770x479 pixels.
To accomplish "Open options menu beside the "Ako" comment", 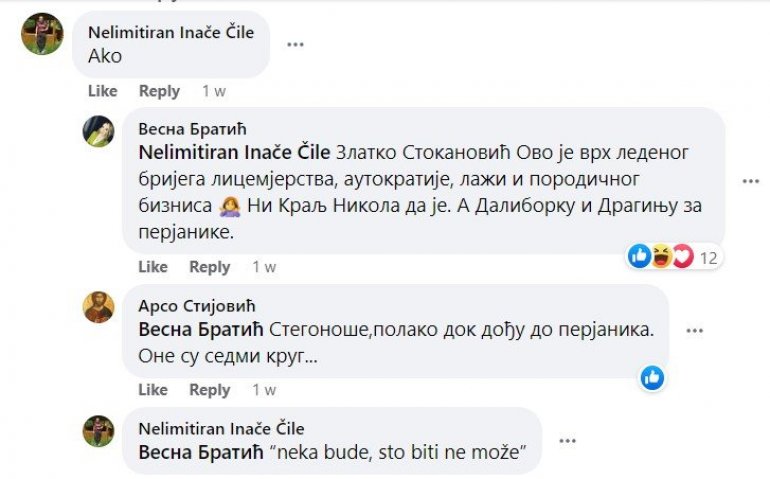I will click(x=295, y=44).
